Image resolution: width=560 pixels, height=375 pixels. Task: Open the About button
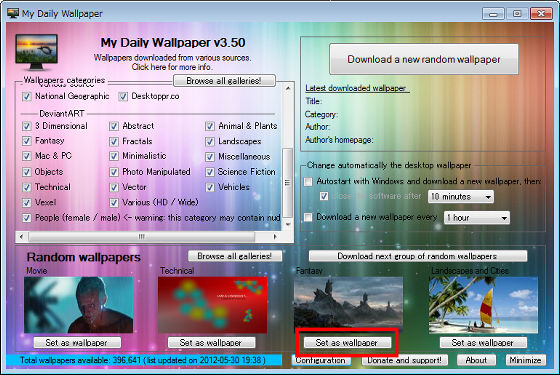476,360
